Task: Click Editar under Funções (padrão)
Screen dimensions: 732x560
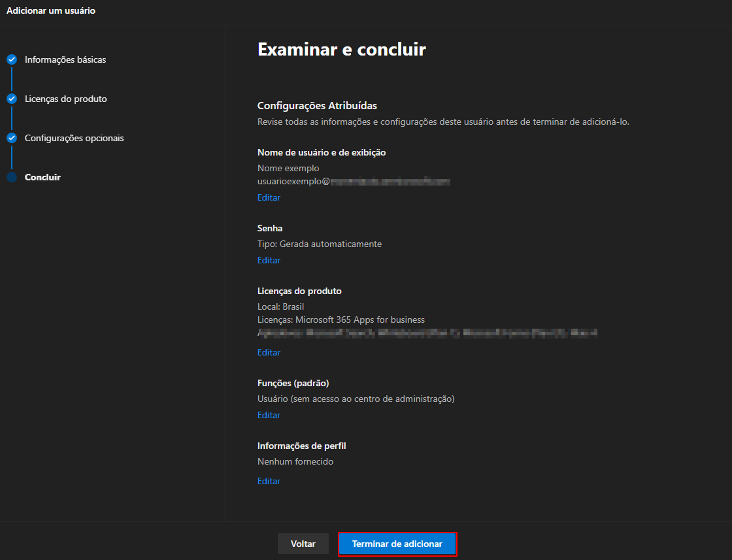Action: coord(269,416)
